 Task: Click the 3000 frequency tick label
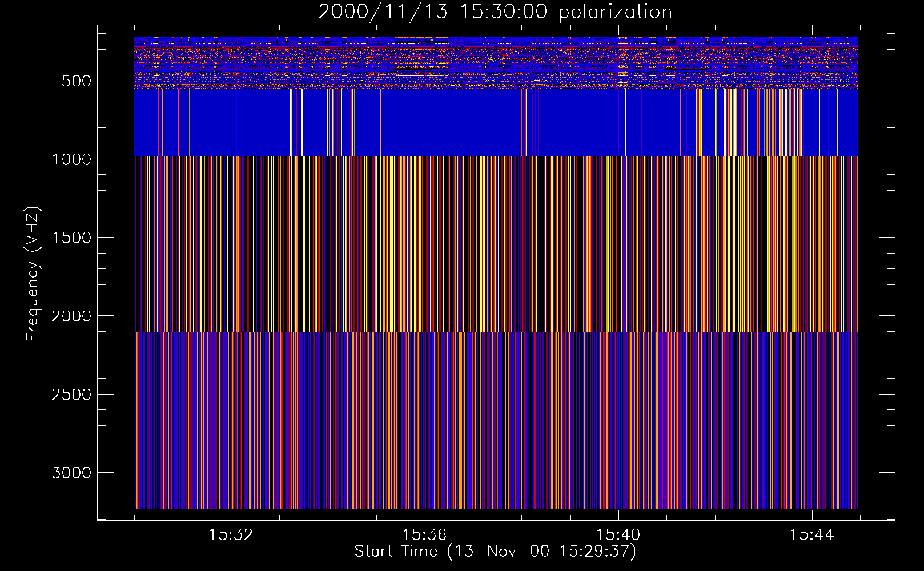point(71,473)
